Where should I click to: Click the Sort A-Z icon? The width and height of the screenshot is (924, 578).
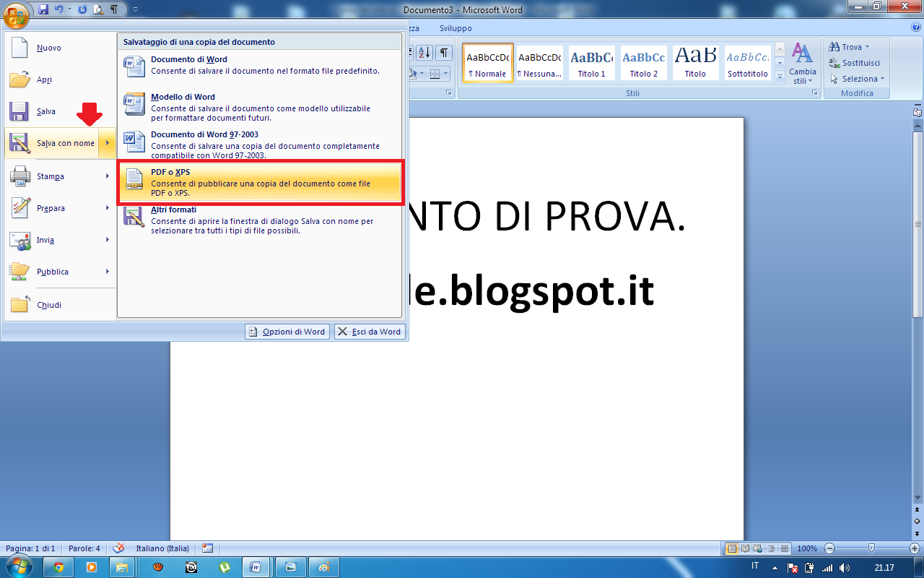(x=424, y=52)
